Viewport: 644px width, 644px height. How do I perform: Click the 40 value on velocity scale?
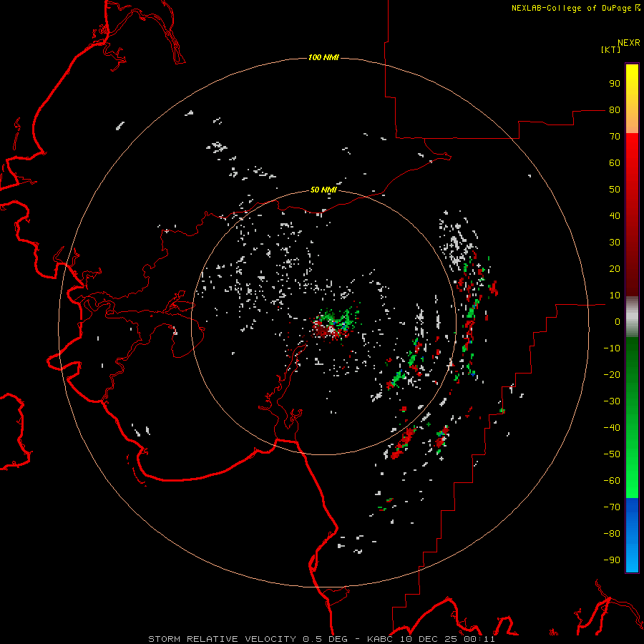pyautogui.click(x=615, y=216)
